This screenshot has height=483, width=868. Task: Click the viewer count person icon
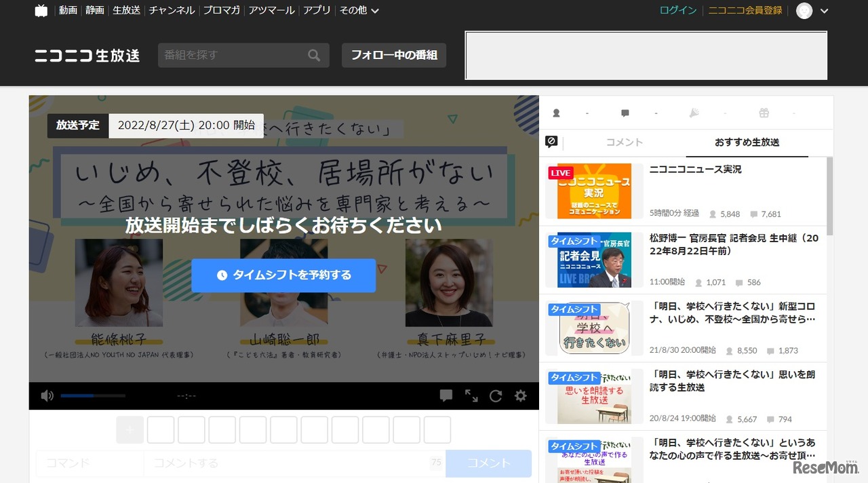[556, 113]
